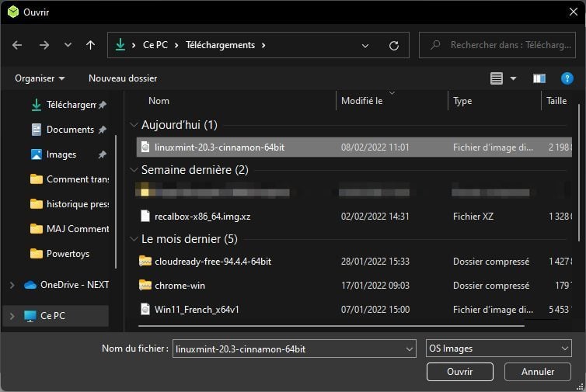Click the file list horizontal scrollbar
This screenshot has width=586, height=392.
[x=331, y=326]
